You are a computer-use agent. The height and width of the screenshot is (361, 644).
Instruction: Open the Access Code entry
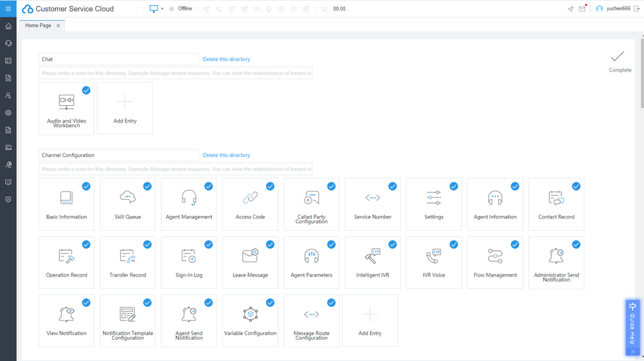point(250,204)
